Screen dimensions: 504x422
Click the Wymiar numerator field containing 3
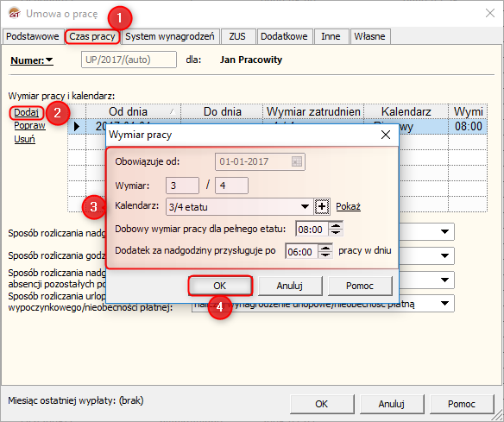[x=182, y=186]
